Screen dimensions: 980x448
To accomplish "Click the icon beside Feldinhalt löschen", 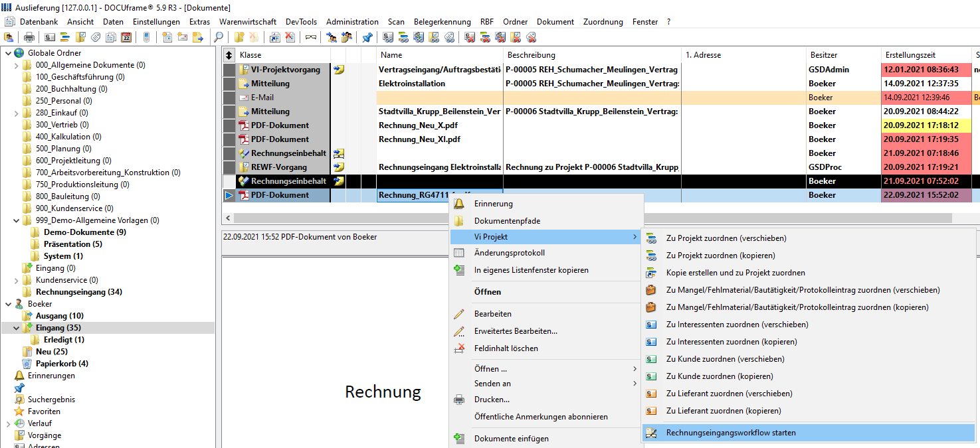I will (459, 348).
